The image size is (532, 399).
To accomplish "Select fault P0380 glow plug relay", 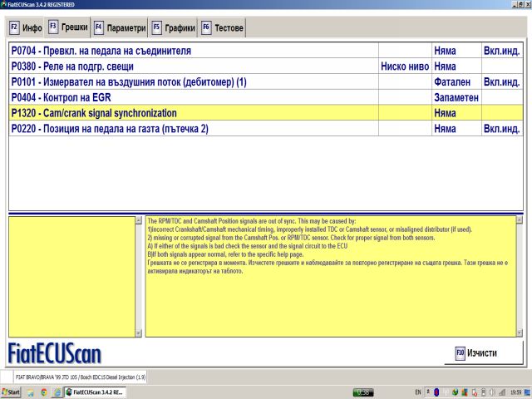I will [x=193, y=66].
